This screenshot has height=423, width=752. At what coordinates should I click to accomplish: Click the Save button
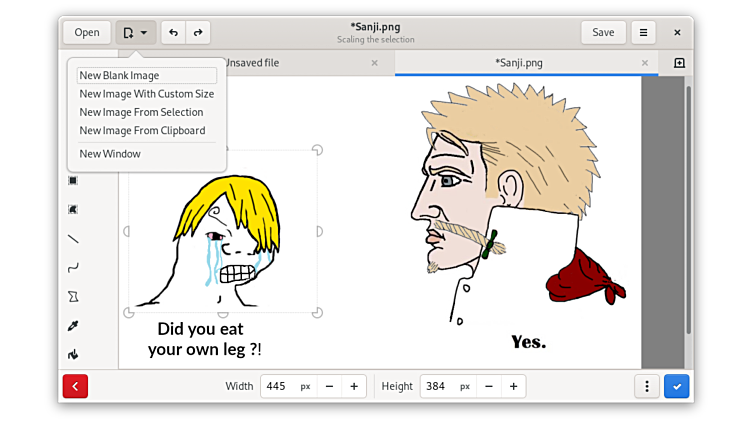tap(603, 33)
